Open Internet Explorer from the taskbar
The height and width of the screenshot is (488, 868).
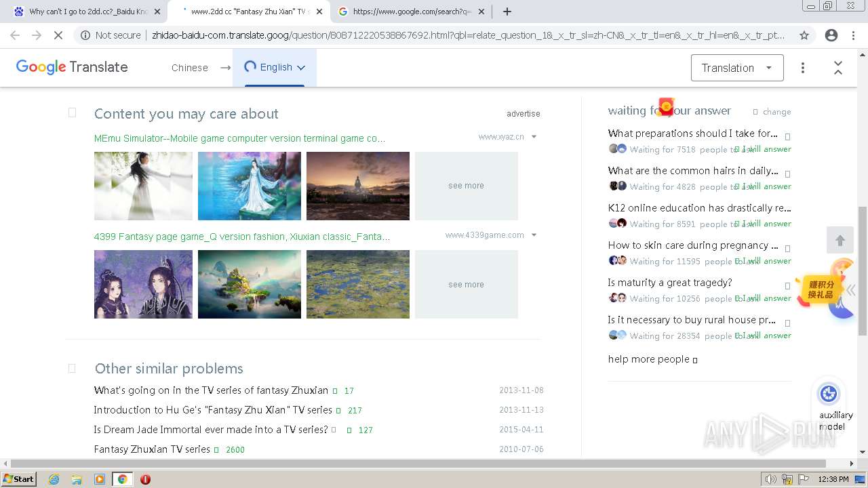54,479
